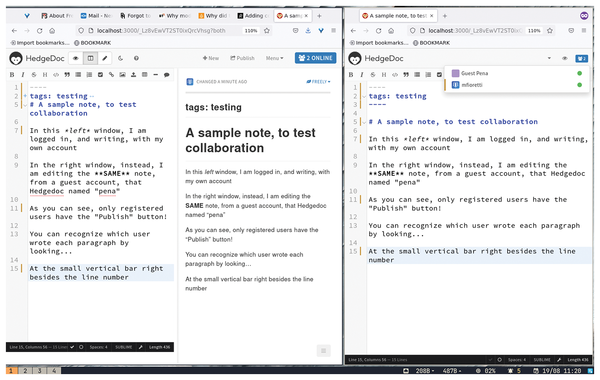This screenshot has width=600, height=380.
Task: Collapse the fold arrow at line 5 in left editor
Action: coord(25,105)
